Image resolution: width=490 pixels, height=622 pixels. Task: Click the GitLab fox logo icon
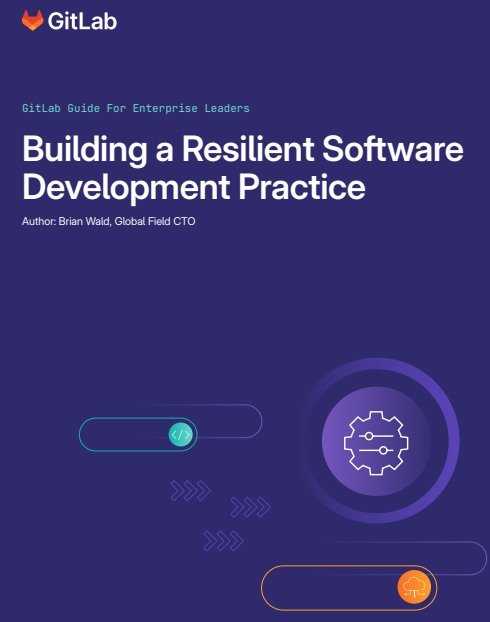click(x=33, y=20)
